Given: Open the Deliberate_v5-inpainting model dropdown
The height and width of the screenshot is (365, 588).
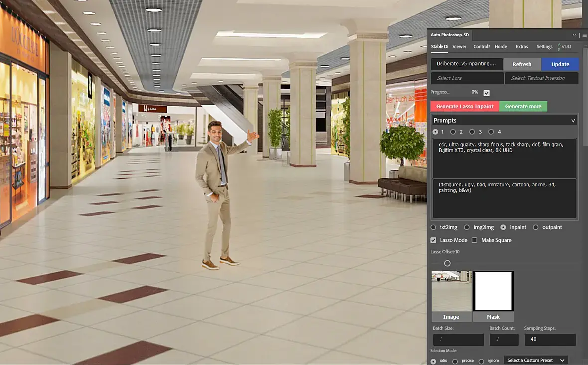Looking at the screenshot, I should (466, 64).
